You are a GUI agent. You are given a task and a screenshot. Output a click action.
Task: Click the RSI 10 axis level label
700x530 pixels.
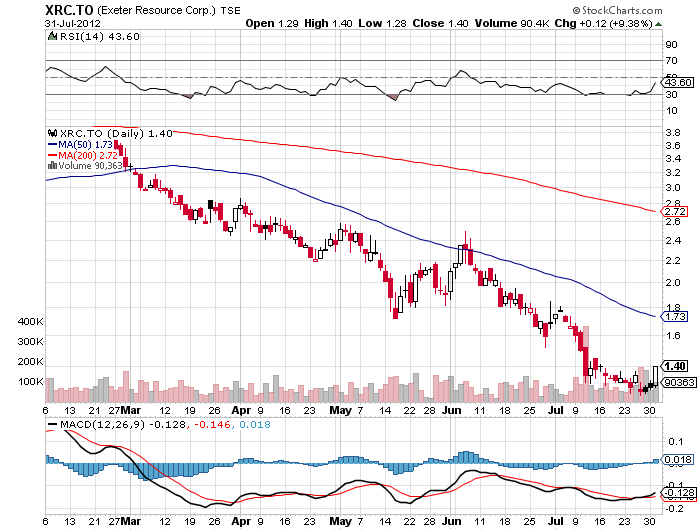[x=671, y=110]
